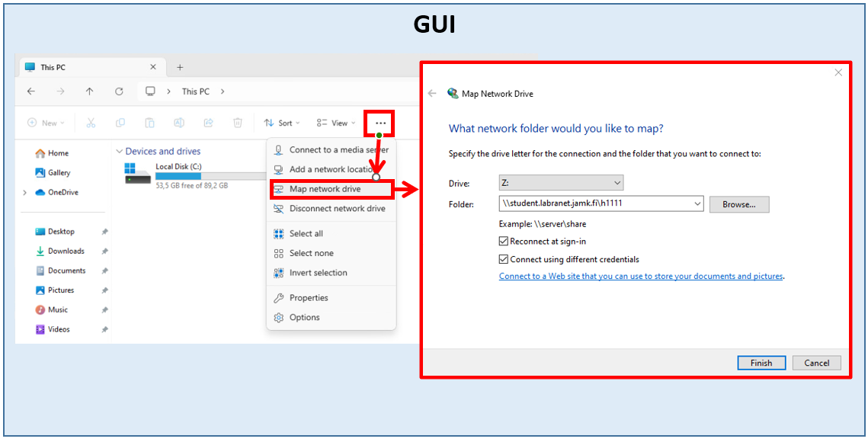Select the Paste icon in the toolbar
The width and height of the screenshot is (868, 442).
click(149, 123)
